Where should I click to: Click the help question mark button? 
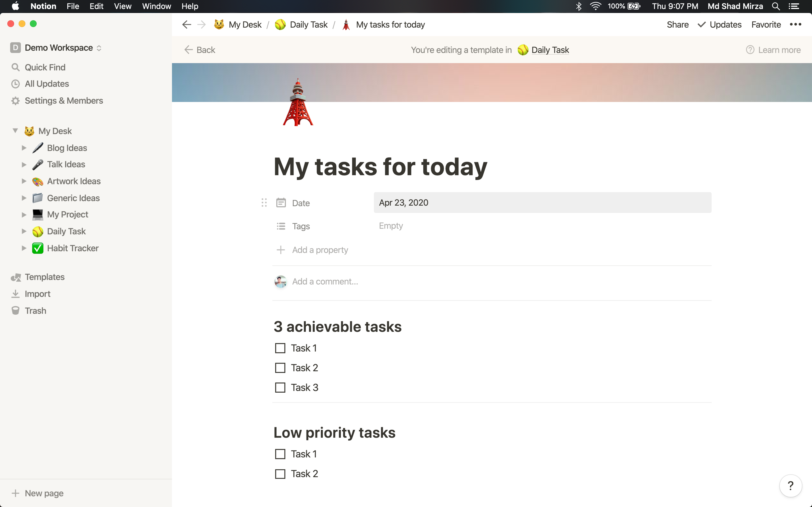790,485
